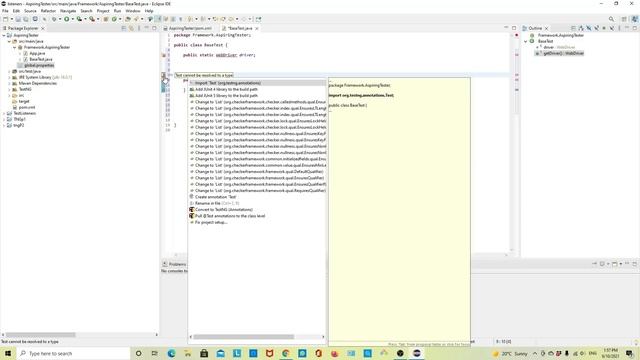Collapse the Framework.AspiringTester package
The width and height of the screenshot is (640, 360).
15,47
